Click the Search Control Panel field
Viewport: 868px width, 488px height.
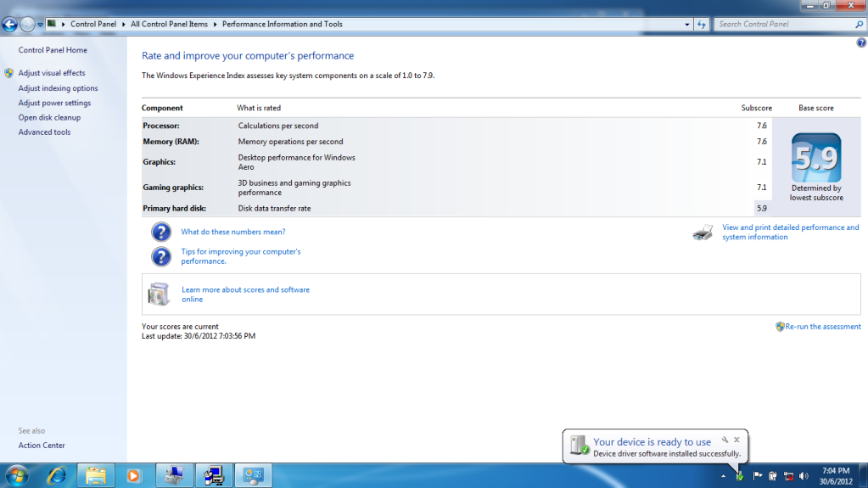pyautogui.click(x=784, y=25)
